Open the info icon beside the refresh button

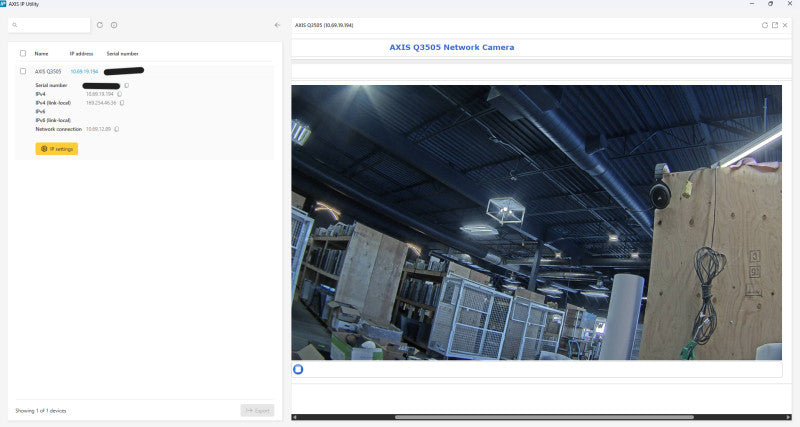click(x=114, y=25)
